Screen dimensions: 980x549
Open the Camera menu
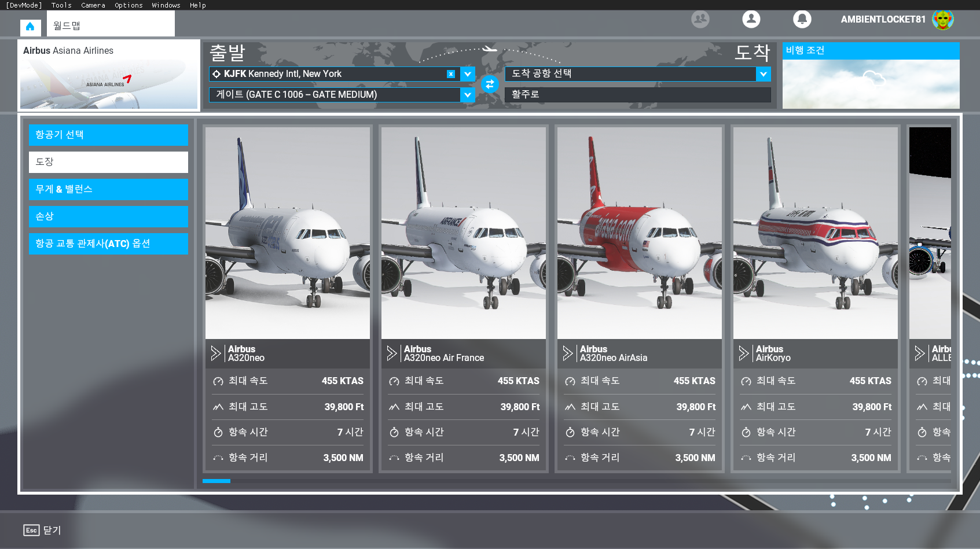point(93,5)
